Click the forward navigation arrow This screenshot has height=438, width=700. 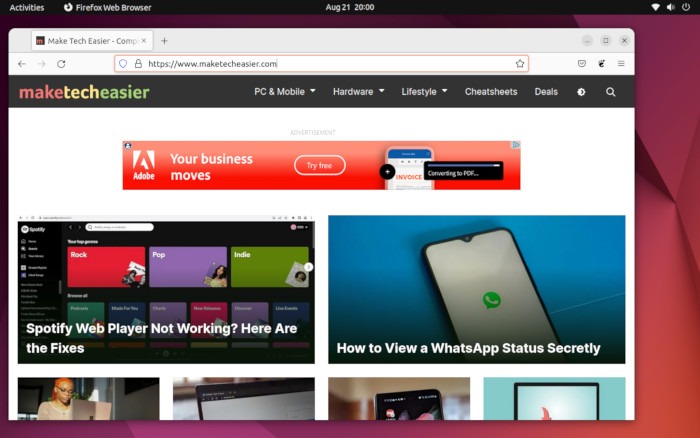pyautogui.click(x=42, y=64)
